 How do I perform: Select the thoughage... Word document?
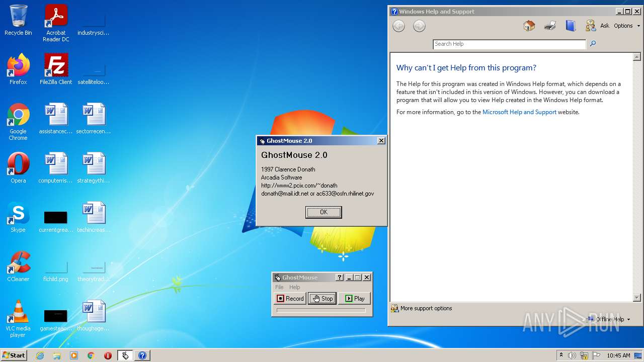(94, 316)
